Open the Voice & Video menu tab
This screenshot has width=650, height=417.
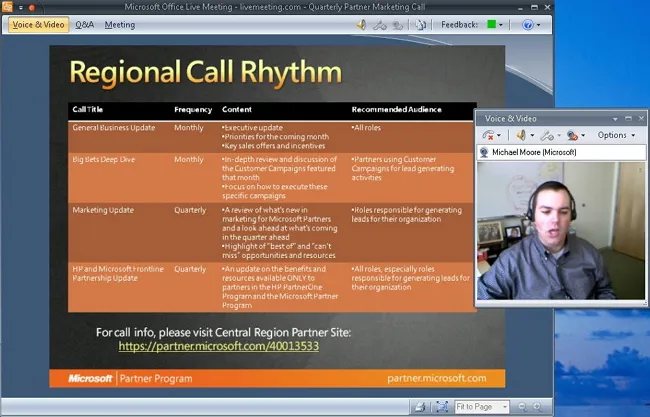tap(38, 25)
